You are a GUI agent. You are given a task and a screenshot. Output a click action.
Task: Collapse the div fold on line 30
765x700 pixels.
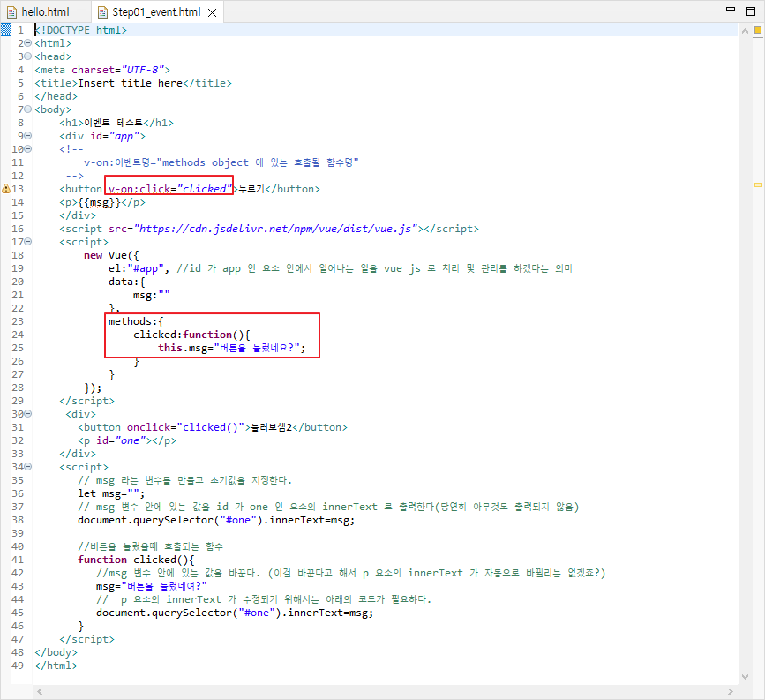coord(28,414)
